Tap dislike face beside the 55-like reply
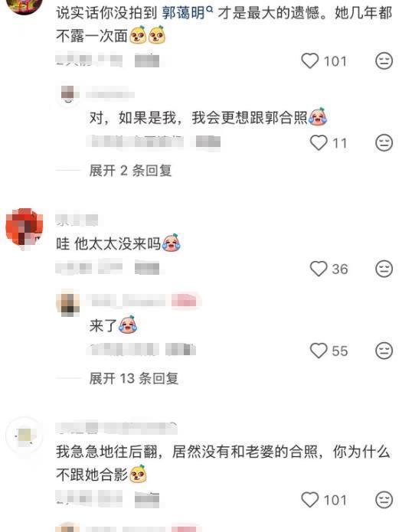402x532 pixels. (x=384, y=351)
